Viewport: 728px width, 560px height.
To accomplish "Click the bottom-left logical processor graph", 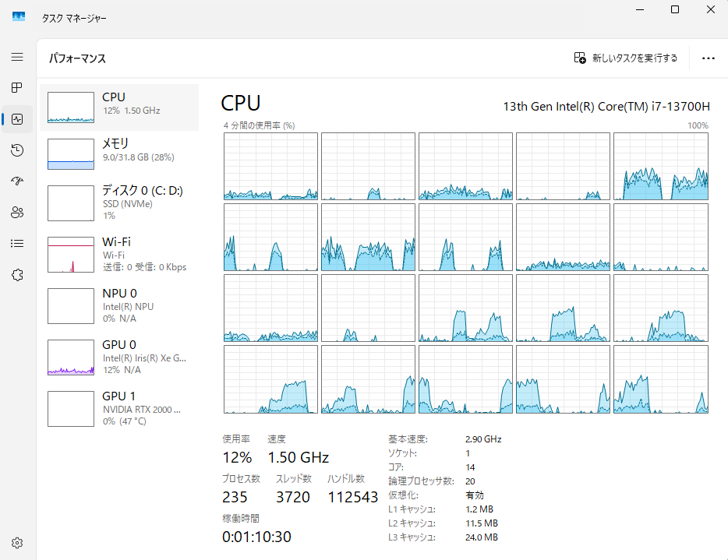I will click(x=270, y=379).
